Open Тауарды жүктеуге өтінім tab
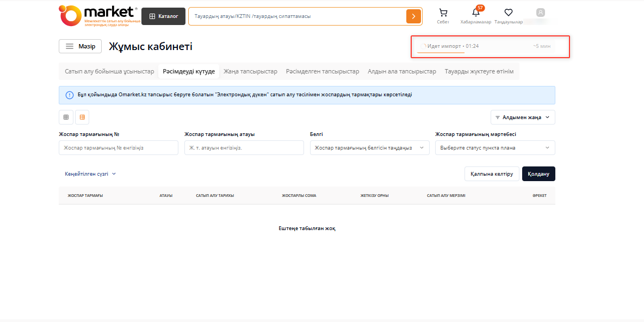Screen dimensions: 644x322 (x=479, y=71)
